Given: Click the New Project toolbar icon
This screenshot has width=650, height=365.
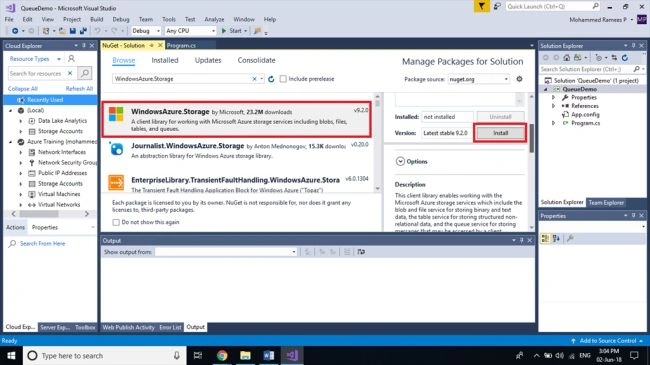Looking at the screenshot, I should click(x=46, y=31).
